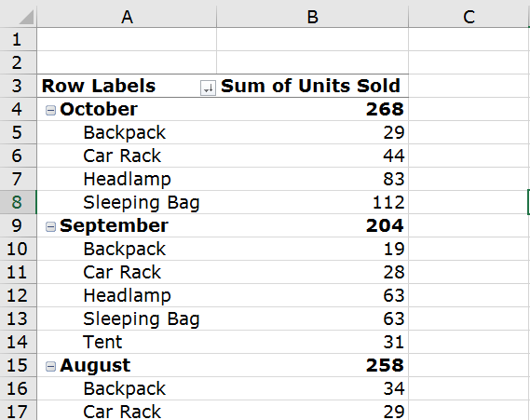Select row 3 header
The height and width of the screenshot is (420, 530).
pyautogui.click(x=18, y=86)
